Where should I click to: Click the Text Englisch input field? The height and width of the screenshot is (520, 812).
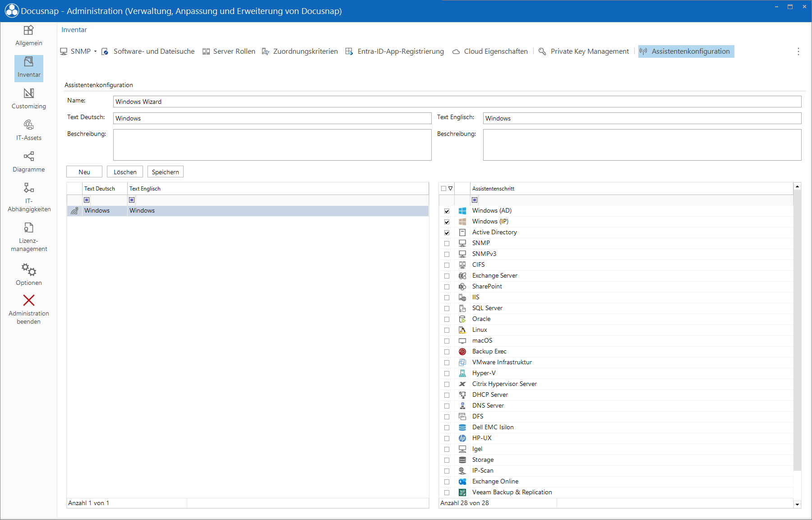tap(642, 118)
